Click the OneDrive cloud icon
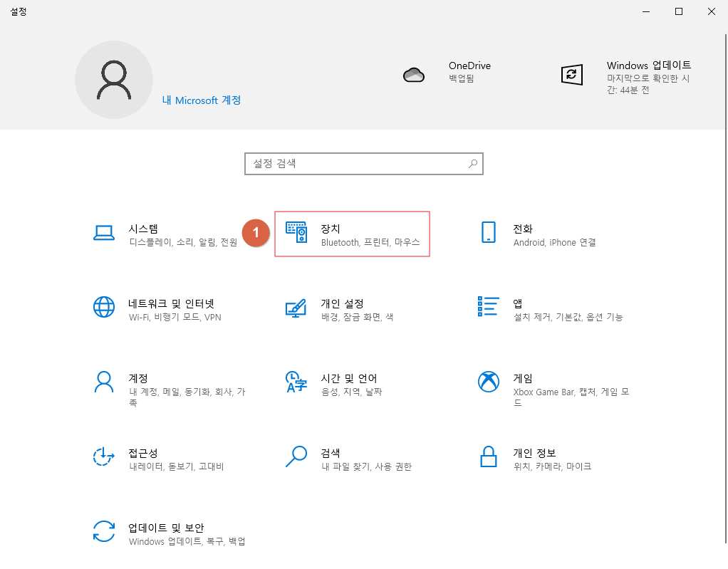This screenshot has width=728, height=569. 414,75
